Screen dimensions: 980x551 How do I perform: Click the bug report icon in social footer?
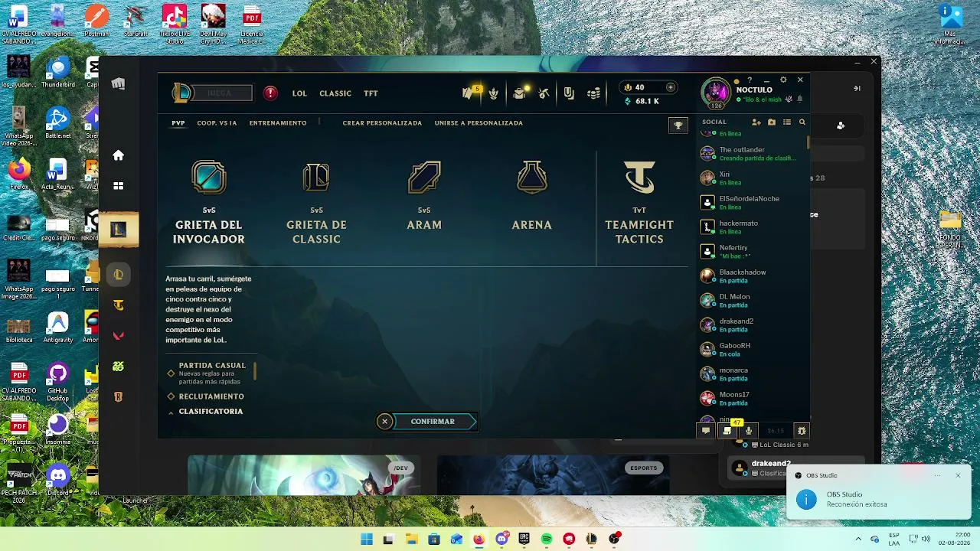tap(802, 431)
